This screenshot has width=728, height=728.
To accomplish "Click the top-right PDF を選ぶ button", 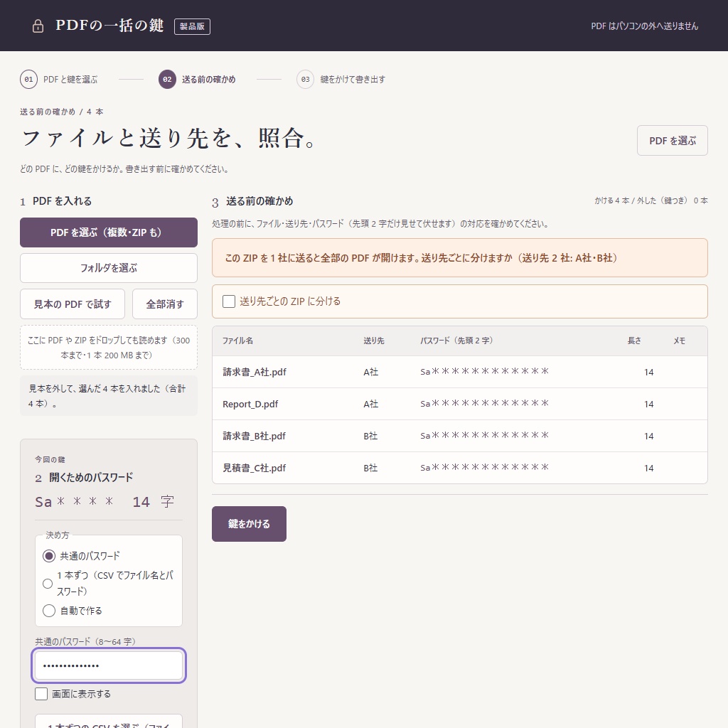I will click(673, 141).
